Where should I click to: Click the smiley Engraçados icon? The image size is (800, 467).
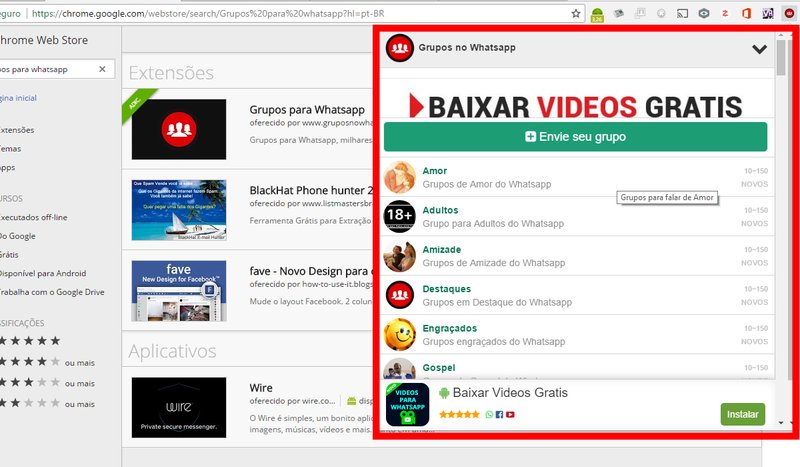[x=399, y=334]
